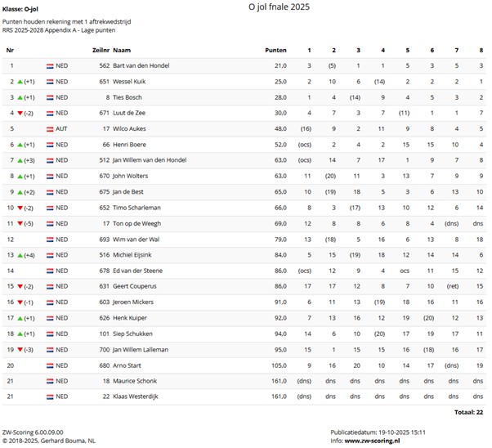Click the Dutch flag beside Bart van den Hondel

[49, 65]
